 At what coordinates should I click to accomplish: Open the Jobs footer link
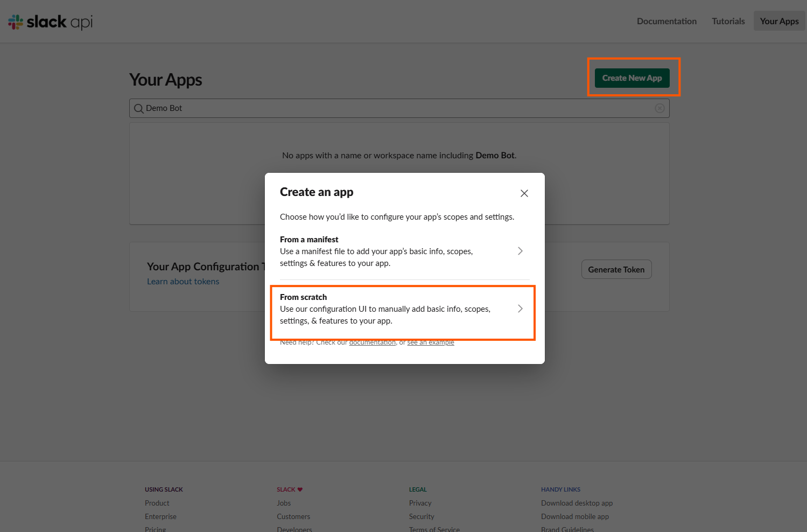[x=284, y=503]
